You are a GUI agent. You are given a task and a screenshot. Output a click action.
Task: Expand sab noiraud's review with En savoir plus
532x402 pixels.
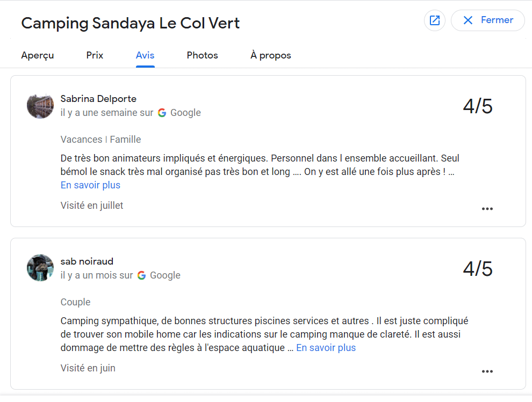(326, 348)
